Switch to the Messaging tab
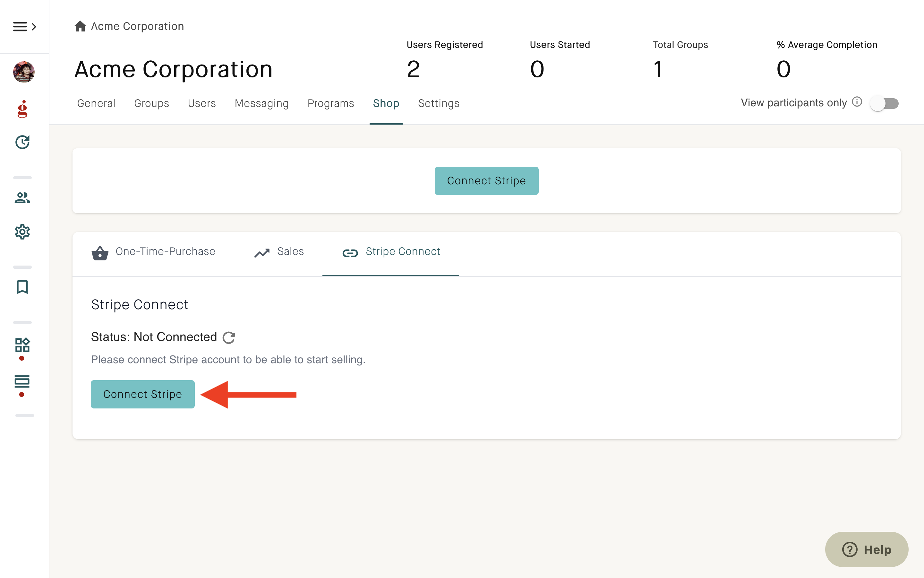 261,103
